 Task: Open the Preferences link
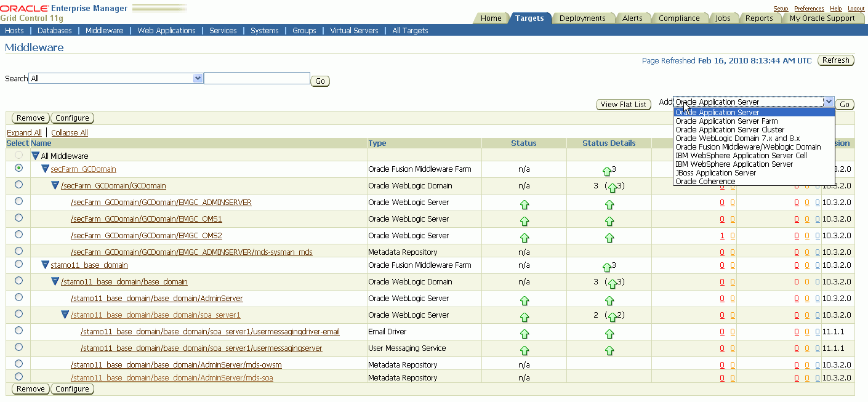[809, 9]
